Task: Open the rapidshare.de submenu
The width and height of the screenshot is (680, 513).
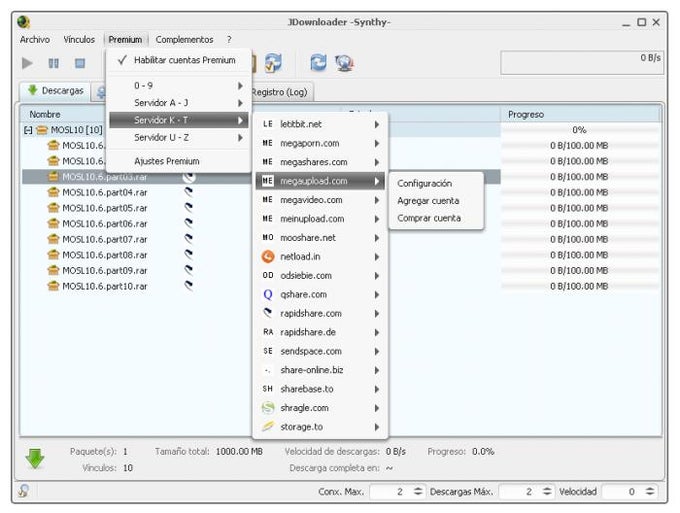Action: tap(320, 332)
